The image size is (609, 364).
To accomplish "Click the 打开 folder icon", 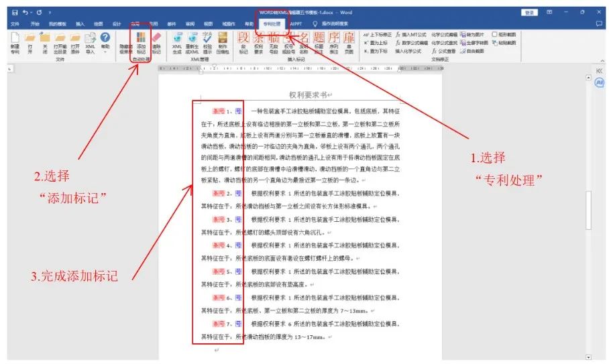I will pos(30,43).
